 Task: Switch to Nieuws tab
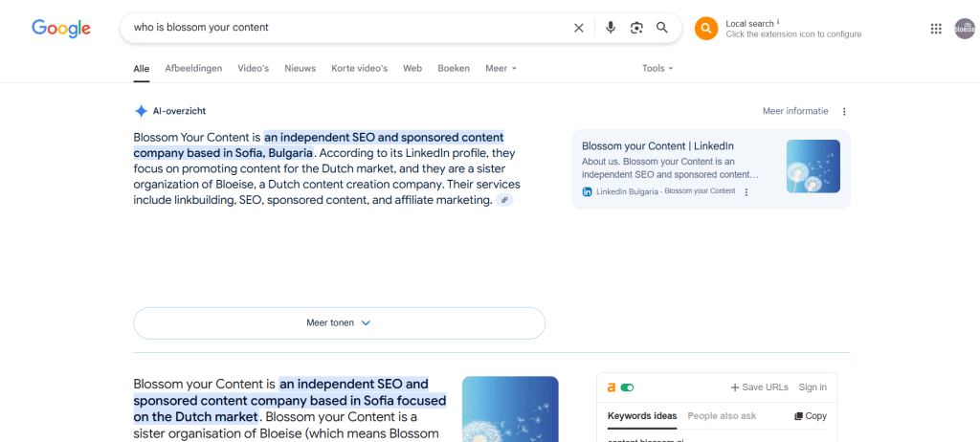point(300,68)
